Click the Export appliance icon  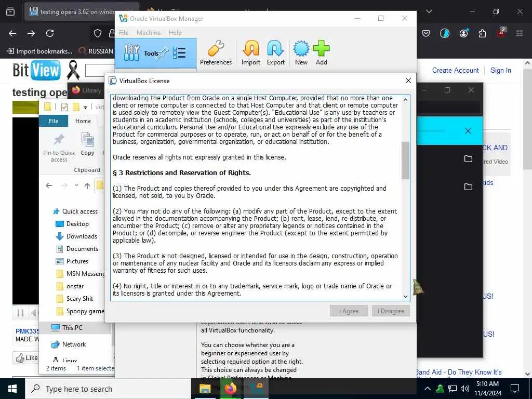[x=275, y=52]
